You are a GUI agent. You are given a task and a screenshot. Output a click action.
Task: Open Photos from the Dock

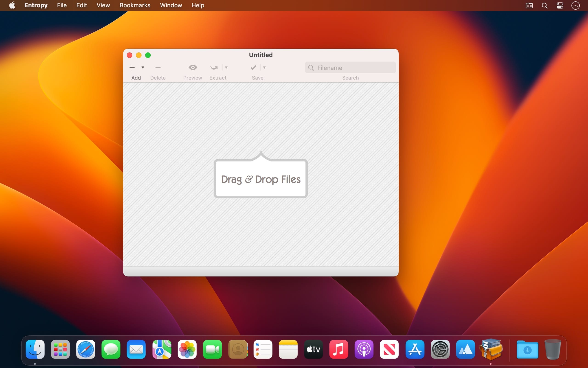(187, 350)
